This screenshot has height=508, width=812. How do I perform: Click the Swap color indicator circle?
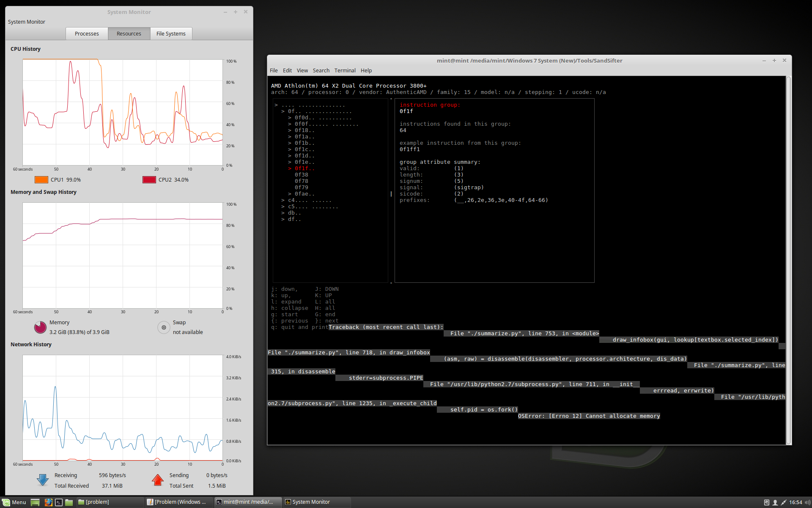tap(164, 327)
